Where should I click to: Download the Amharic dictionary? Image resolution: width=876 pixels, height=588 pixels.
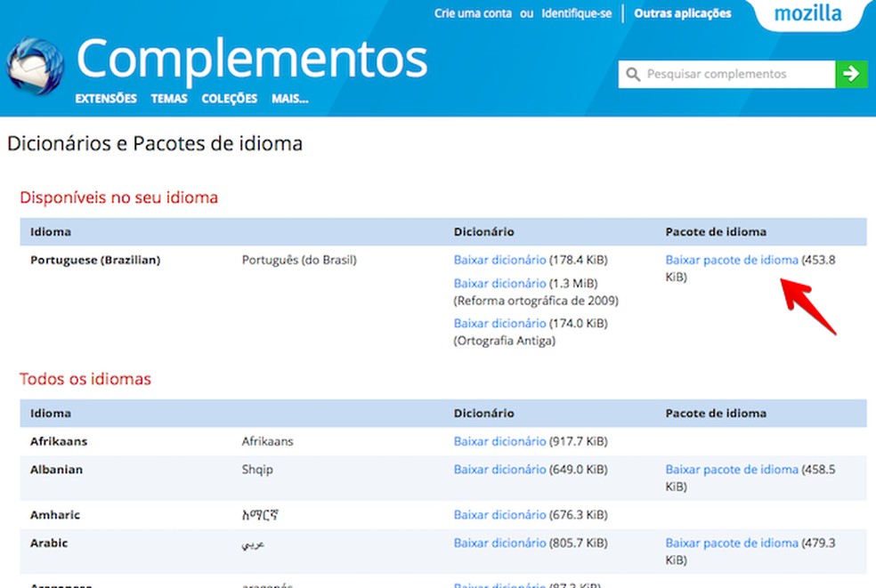(500, 514)
